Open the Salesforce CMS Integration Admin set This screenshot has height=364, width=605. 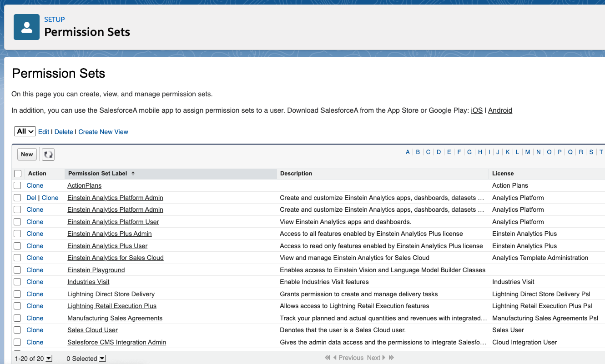[x=117, y=342]
